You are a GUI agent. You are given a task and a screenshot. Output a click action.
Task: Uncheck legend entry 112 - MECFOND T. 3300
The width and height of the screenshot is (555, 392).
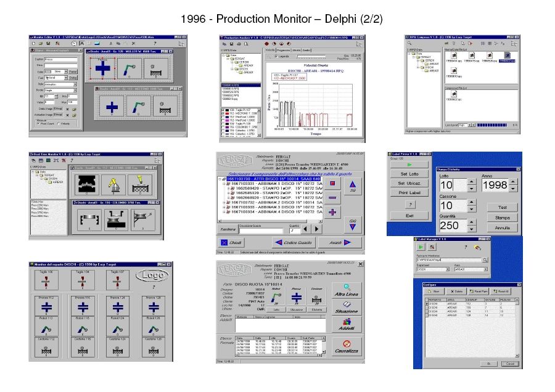223,113
